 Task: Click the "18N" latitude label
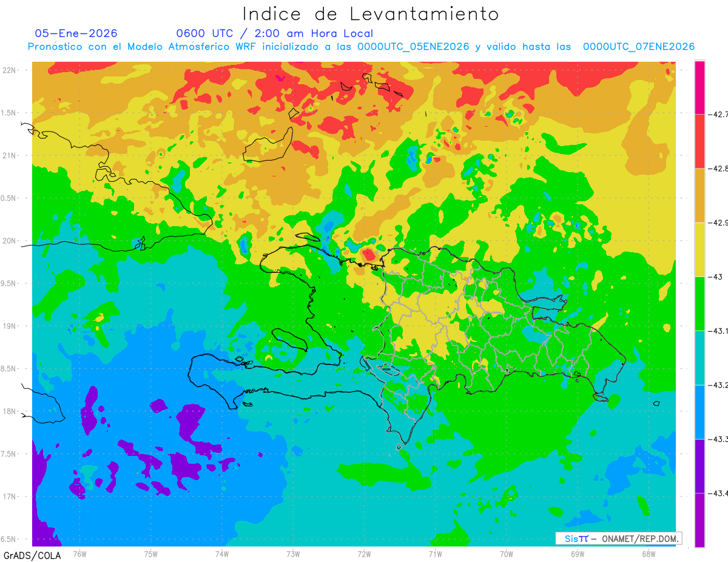click(9, 411)
